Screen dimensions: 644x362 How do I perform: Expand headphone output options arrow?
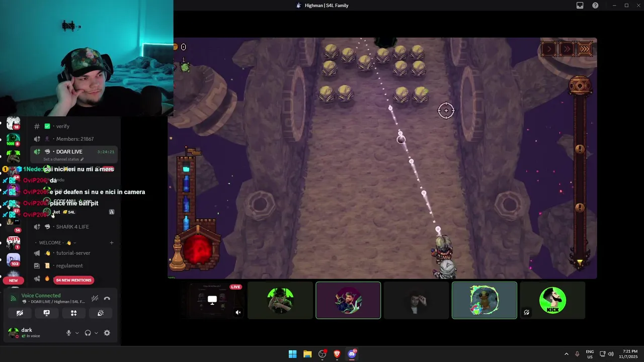tap(96, 333)
